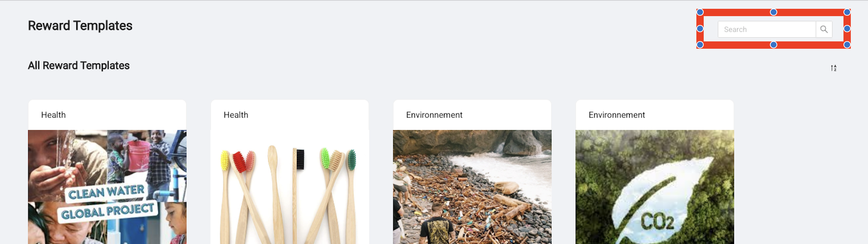This screenshot has width=868, height=244.
Task: Click the All Reward Templates heading
Action: (79, 66)
